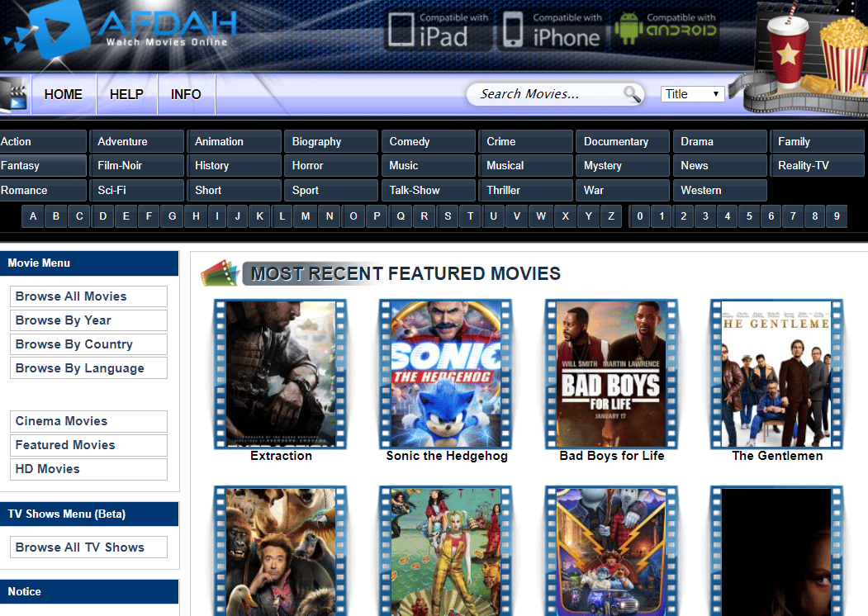Select the War genre
This screenshot has height=616, width=868.
[x=623, y=191]
